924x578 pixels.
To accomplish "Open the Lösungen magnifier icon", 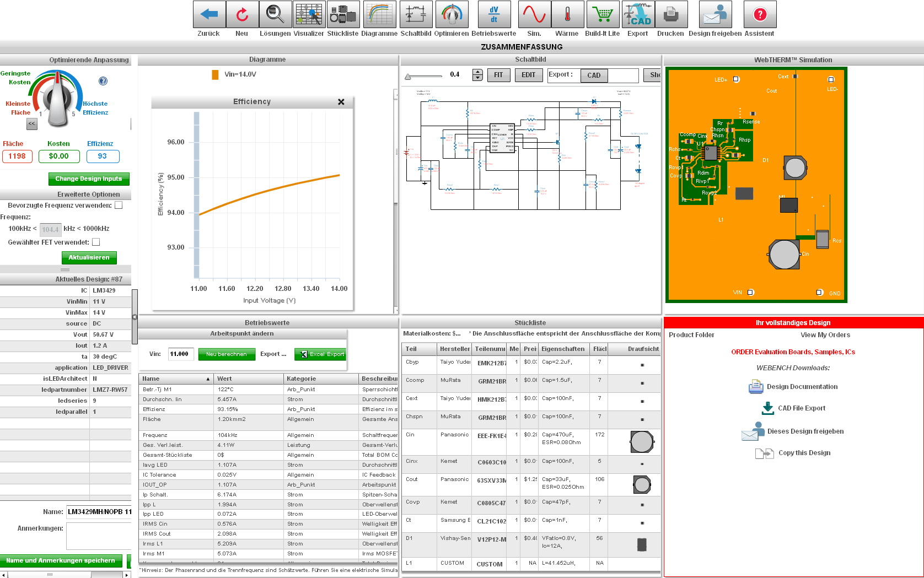I will pyautogui.click(x=275, y=14).
